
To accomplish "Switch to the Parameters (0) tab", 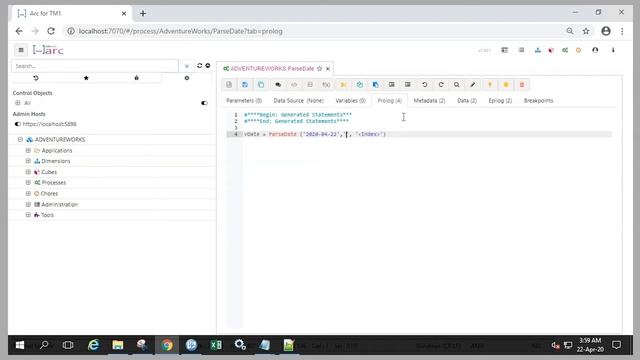I will tap(244, 100).
